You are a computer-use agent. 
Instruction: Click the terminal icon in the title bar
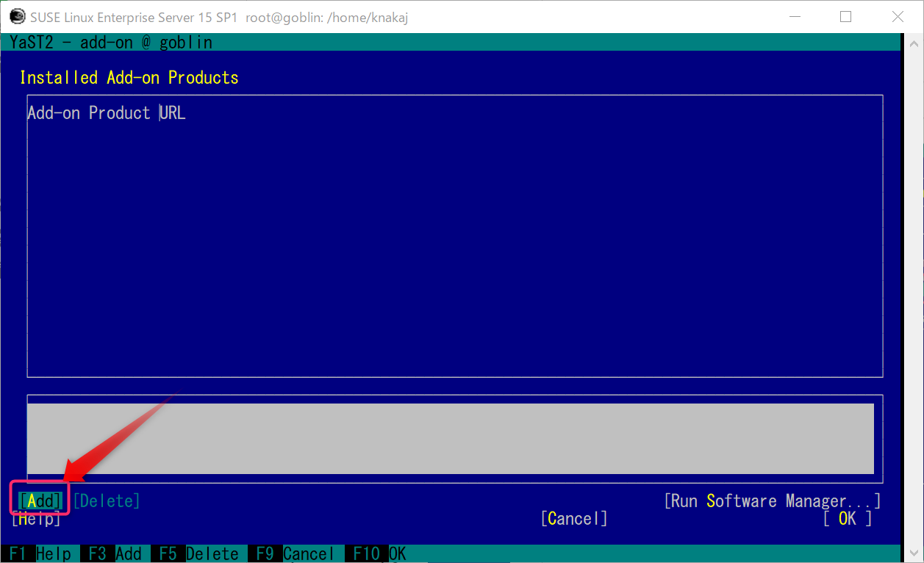click(16, 15)
